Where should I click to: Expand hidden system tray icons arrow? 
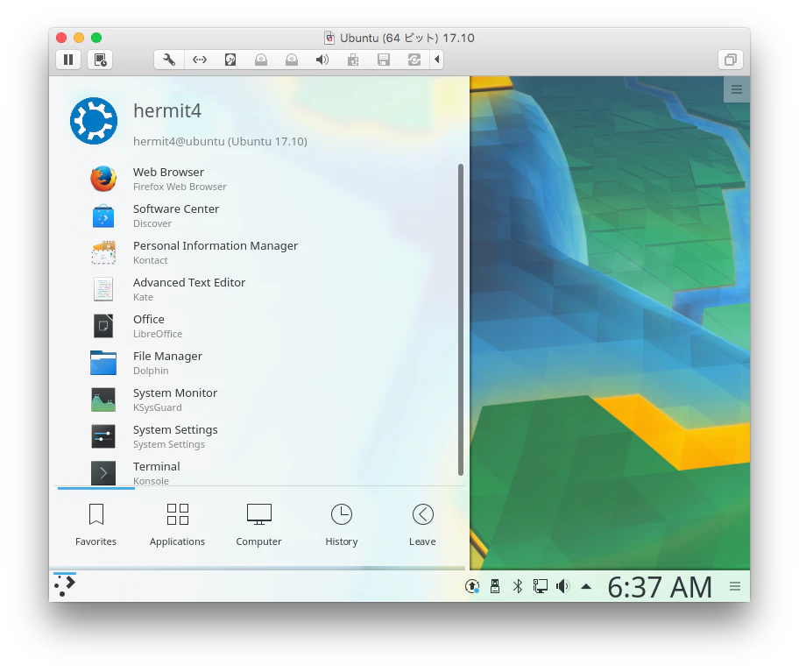click(586, 586)
